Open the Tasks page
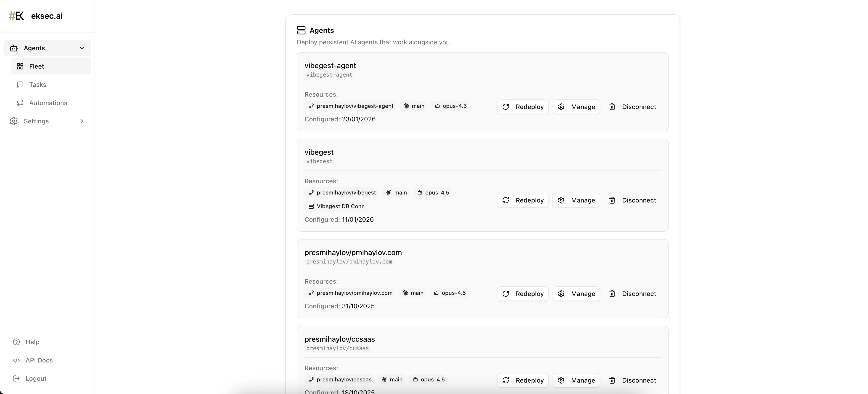The width and height of the screenshot is (868, 394). (38, 85)
